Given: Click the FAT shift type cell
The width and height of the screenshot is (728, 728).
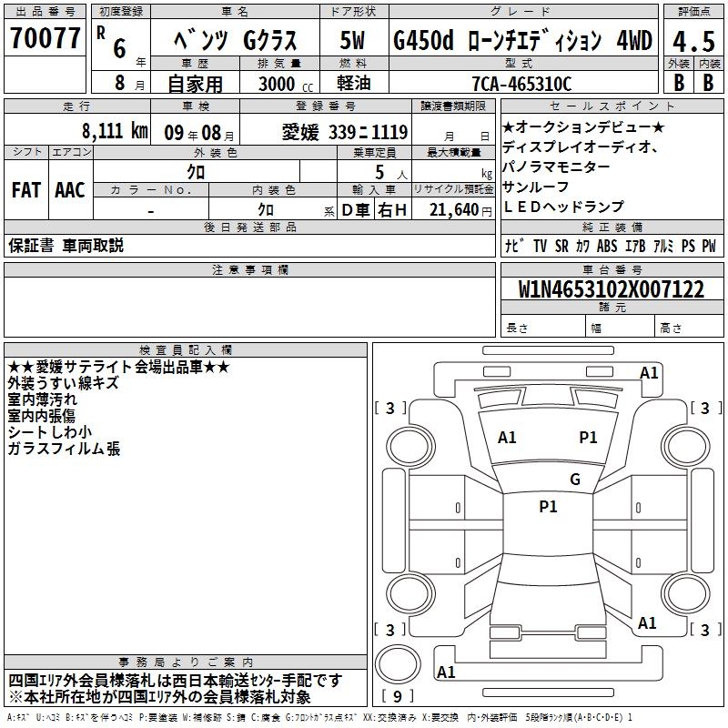Looking at the screenshot, I should [x=26, y=189].
